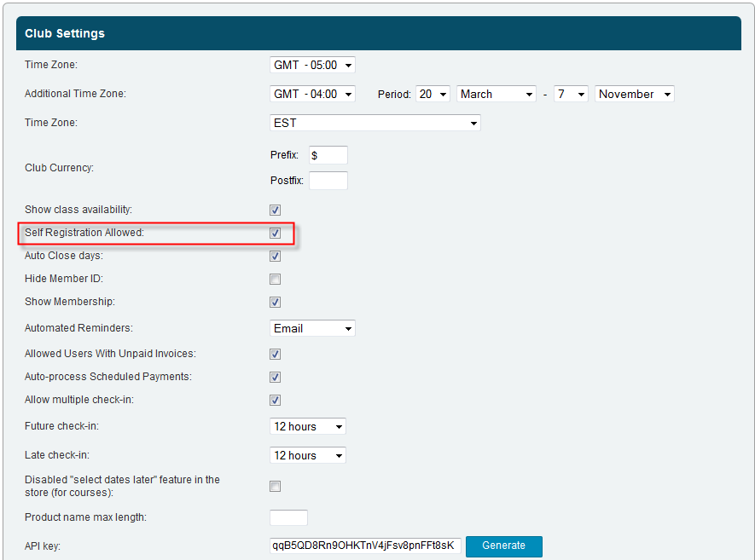Uncheck Self Registration Allowed checkbox
755x560 pixels.
point(275,233)
